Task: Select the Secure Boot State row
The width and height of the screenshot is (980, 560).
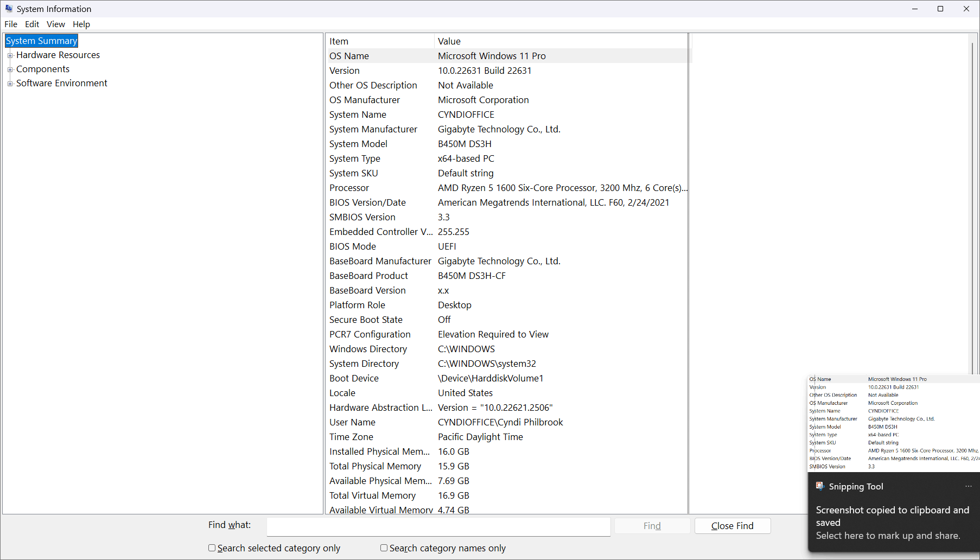Action: click(507, 320)
